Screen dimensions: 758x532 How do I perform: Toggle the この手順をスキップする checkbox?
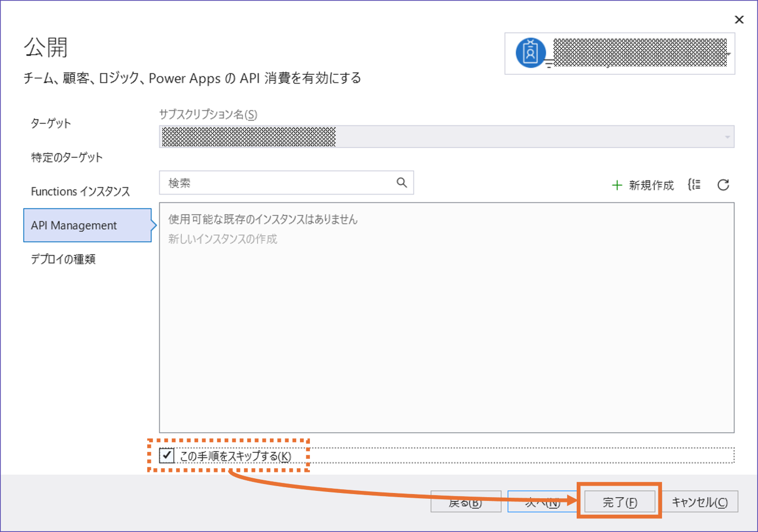[166, 454]
